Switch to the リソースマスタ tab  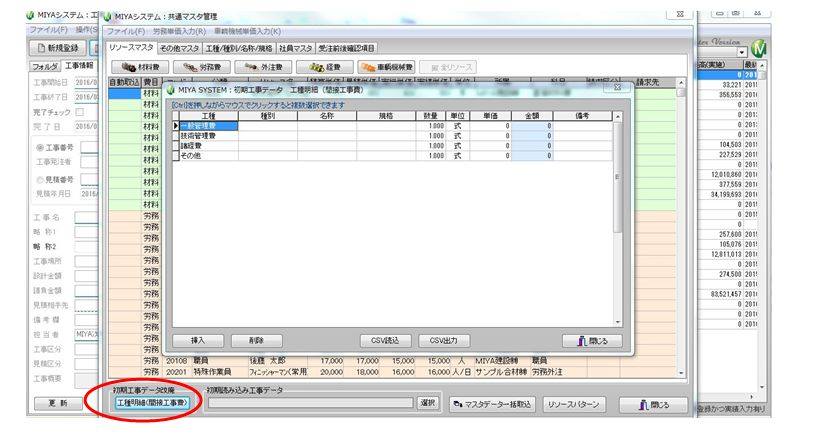[x=130, y=48]
